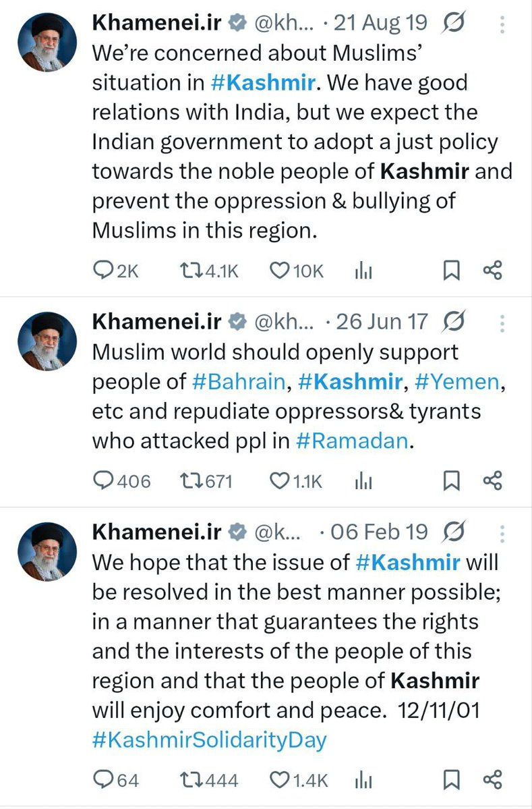Open more options on 06 Feb 19 tweet
Image resolution: width=532 pixels, height=809 pixels.
[x=501, y=533]
